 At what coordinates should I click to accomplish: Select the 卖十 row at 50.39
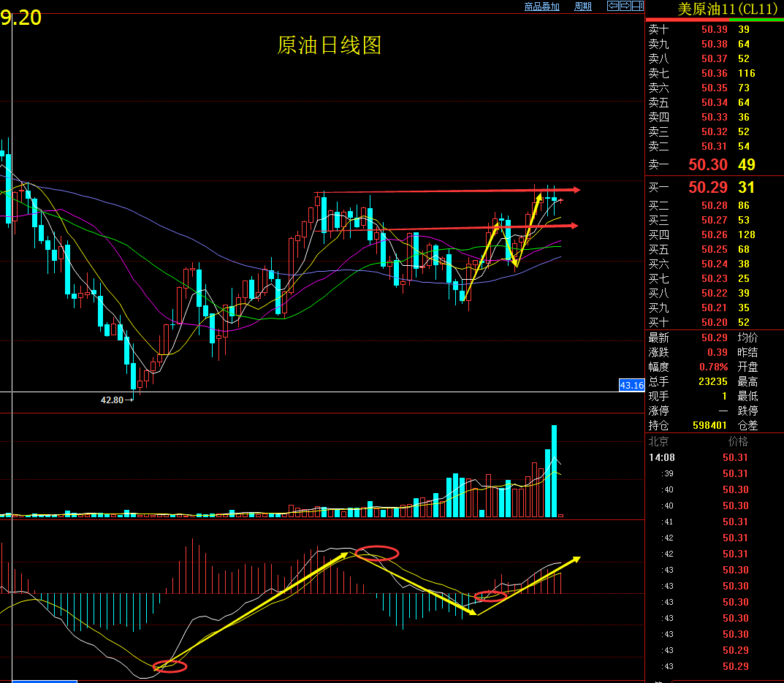pos(715,29)
